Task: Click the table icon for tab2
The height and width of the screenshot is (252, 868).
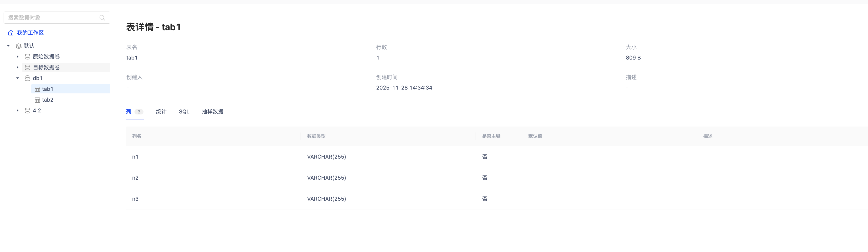Action: click(x=37, y=100)
